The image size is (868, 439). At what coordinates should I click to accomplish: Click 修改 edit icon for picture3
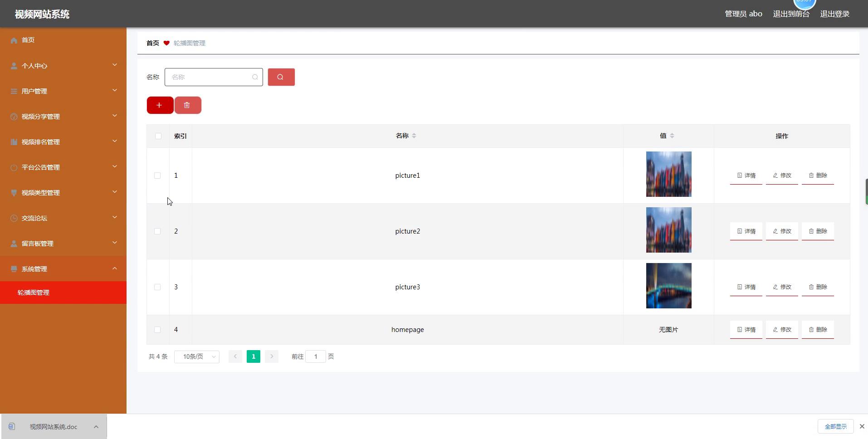tap(775, 287)
